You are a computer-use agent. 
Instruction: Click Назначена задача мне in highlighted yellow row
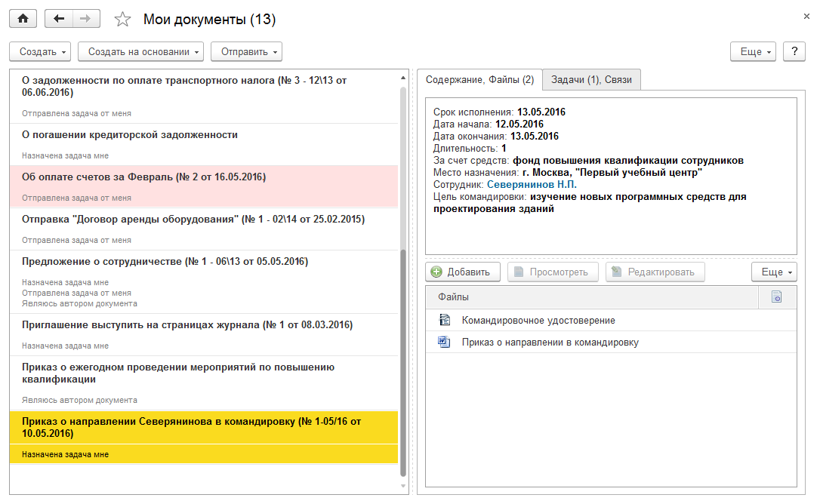[66, 455]
